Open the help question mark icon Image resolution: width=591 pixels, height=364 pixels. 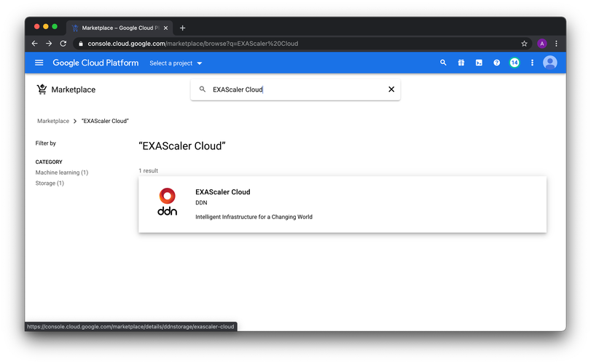point(497,63)
